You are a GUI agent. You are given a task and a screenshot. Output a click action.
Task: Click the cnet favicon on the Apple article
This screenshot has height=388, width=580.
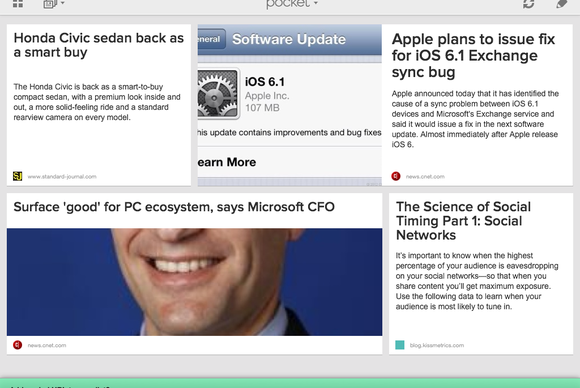point(396,176)
